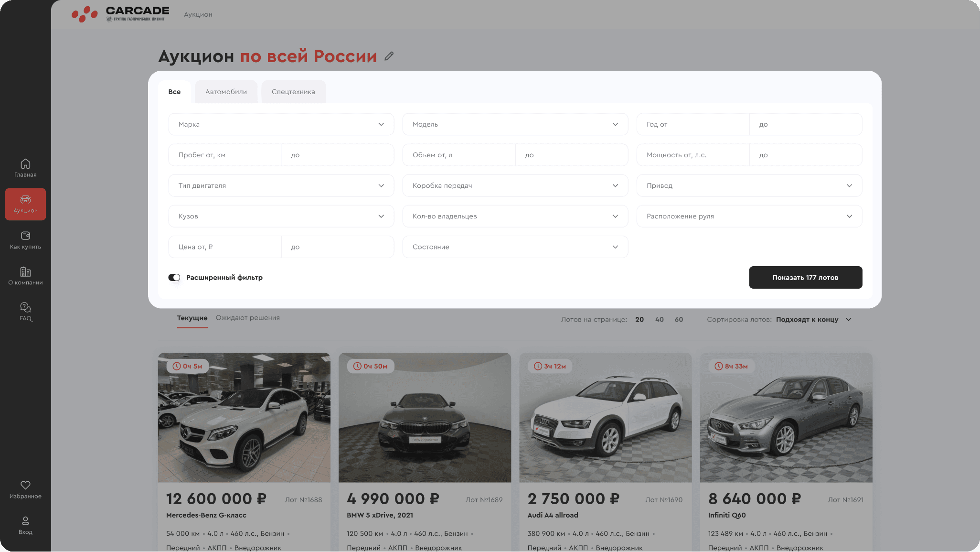Open the Коробка передач dropdown
The height and width of the screenshot is (552, 980).
[x=515, y=185]
